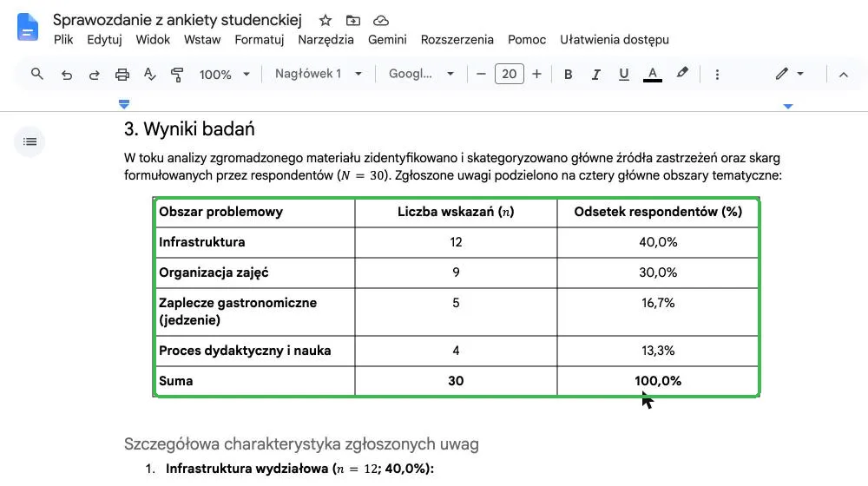This screenshot has width=868, height=486.
Task: Click the Liczba wskazań (n) header cell
Action: [x=456, y=212]
